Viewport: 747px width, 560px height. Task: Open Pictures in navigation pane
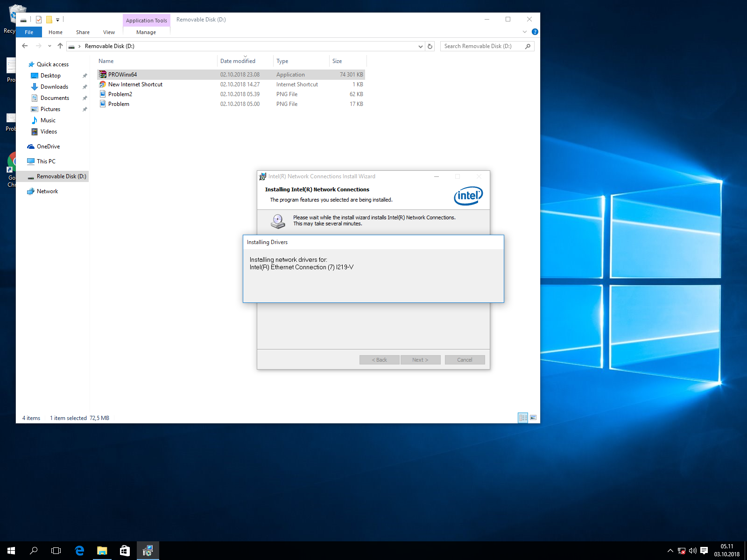point(50,109)
